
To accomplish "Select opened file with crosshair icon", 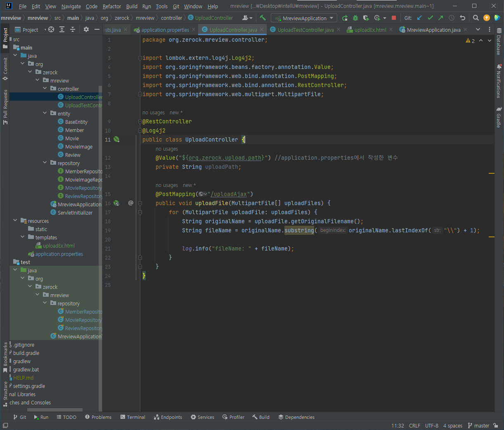I will click(x=51, y=29).
